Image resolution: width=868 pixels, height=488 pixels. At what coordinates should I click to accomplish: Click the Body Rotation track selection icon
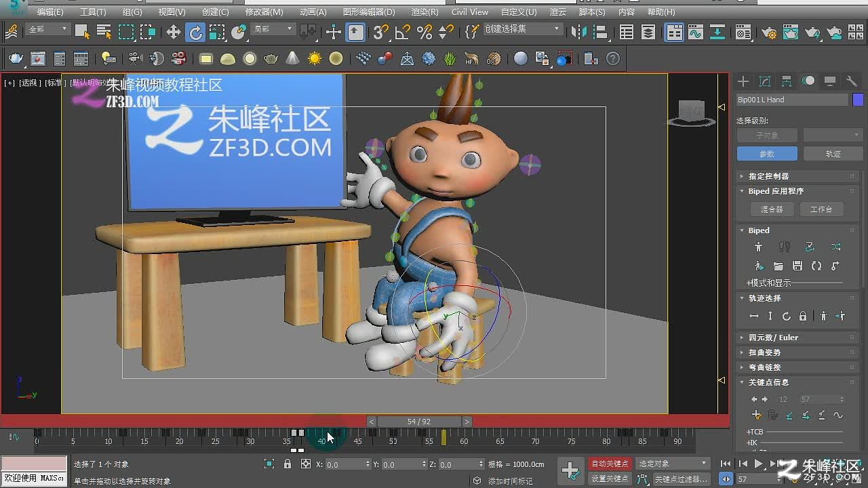[x=787, y=317]
